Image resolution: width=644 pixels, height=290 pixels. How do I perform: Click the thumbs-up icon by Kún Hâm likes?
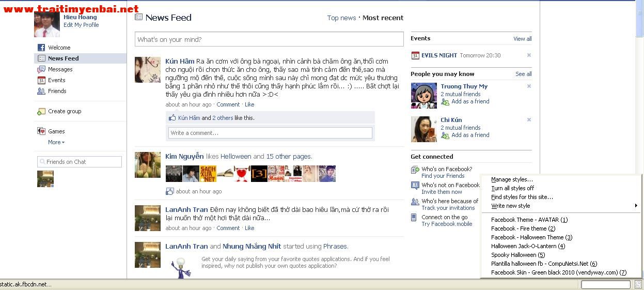pos(172,118)
